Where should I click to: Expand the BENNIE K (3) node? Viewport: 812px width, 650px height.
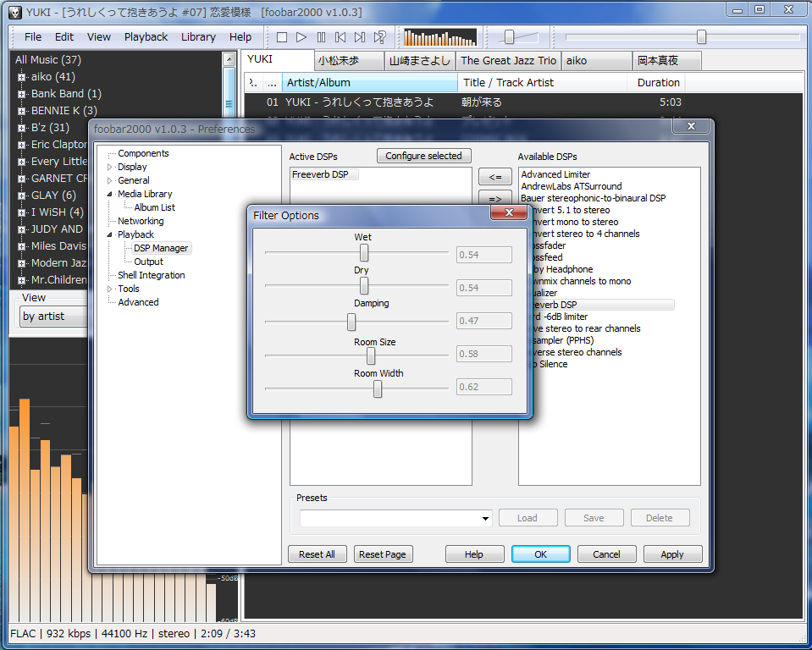21,111
